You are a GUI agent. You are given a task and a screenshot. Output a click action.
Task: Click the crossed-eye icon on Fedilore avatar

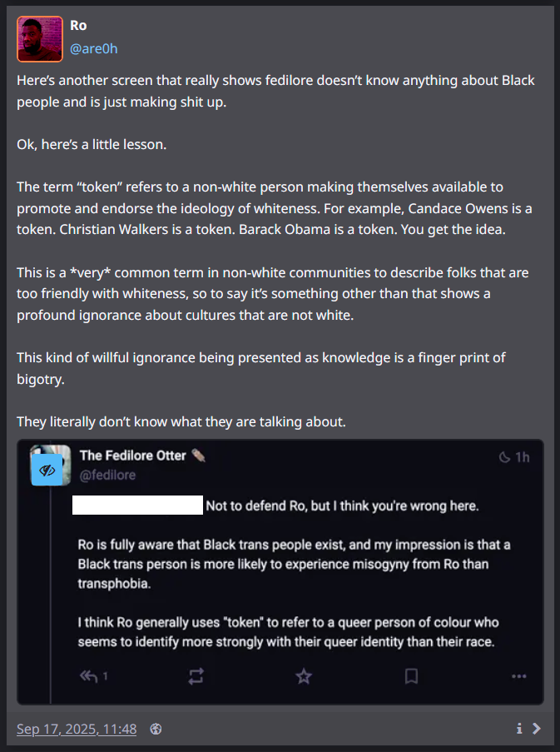point(47,471)
